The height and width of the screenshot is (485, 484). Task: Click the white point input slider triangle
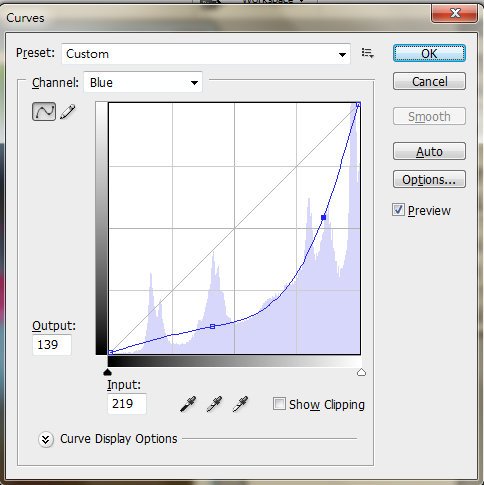tap(361, 372)
